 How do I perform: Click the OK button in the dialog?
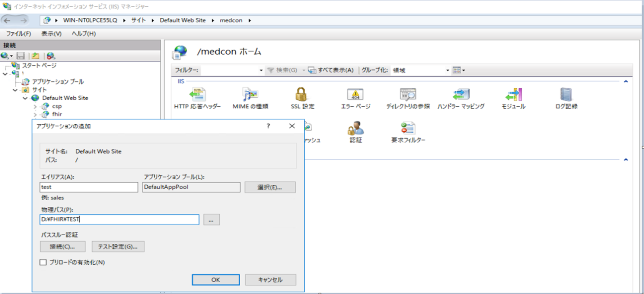tap(215, 280)
